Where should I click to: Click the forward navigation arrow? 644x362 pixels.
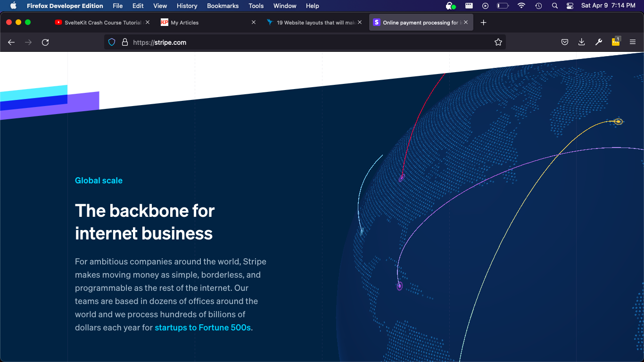pos(28,42)
